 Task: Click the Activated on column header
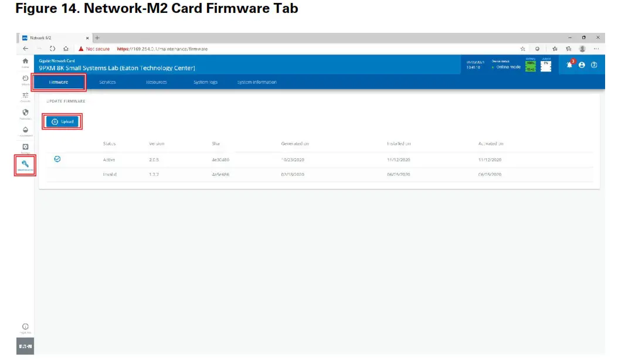click(491, 144)
